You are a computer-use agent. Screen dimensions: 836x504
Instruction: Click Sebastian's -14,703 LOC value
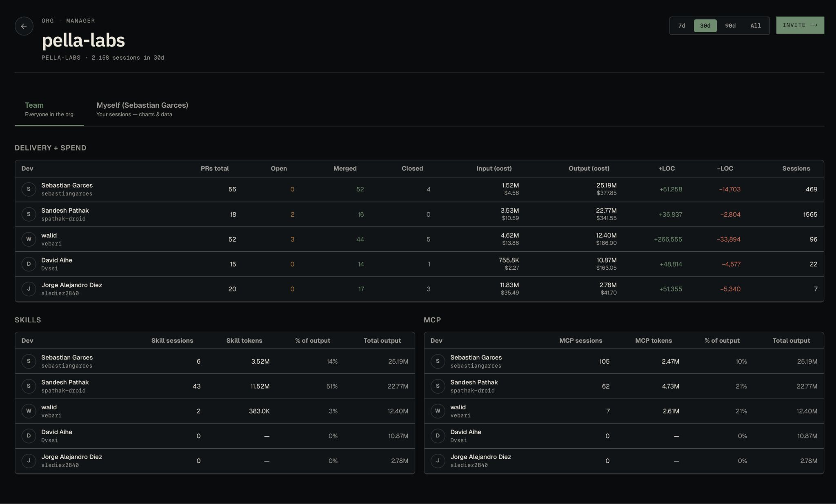(x=729, y=189)
